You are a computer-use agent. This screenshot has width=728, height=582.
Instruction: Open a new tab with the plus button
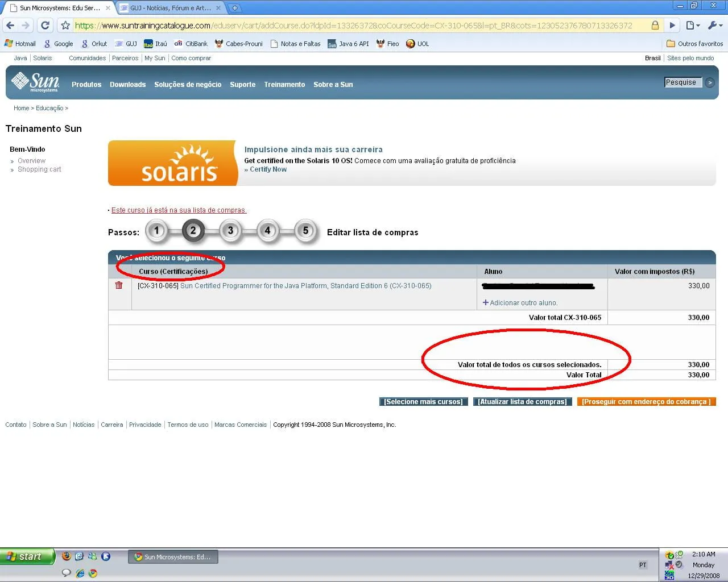pyautogui.click(x=234, y=8)
